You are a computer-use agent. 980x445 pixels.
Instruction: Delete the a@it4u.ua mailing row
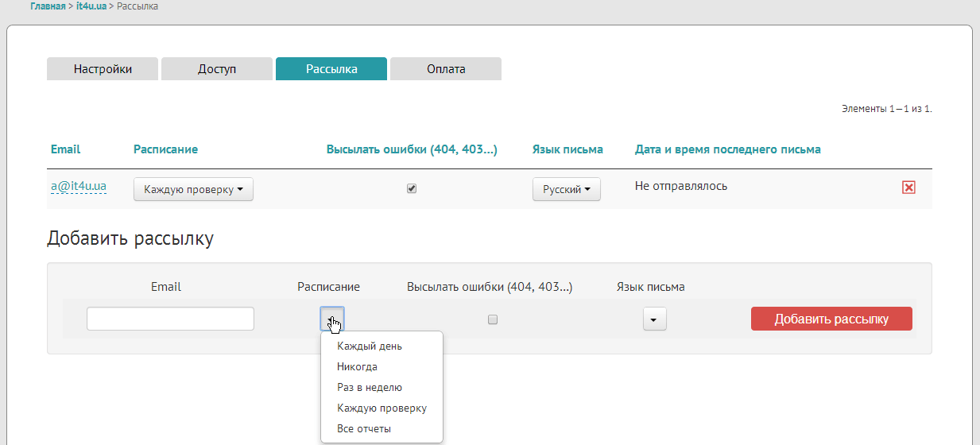[x=908, y=188]
